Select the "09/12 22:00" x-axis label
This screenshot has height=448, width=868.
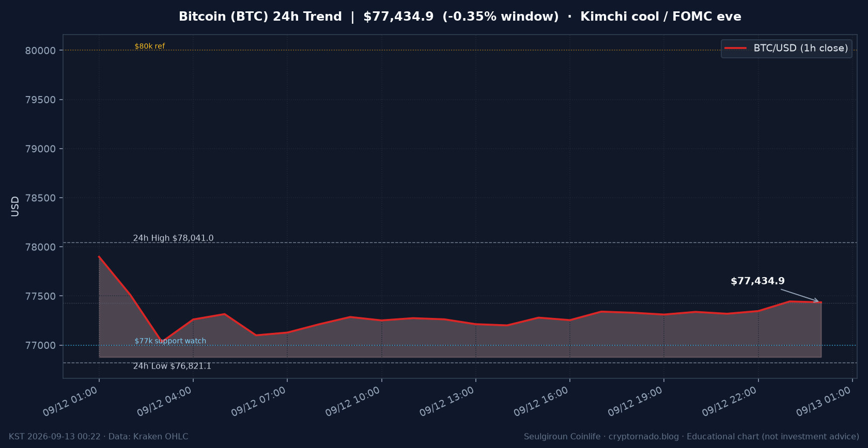click(x=730, y=402)
